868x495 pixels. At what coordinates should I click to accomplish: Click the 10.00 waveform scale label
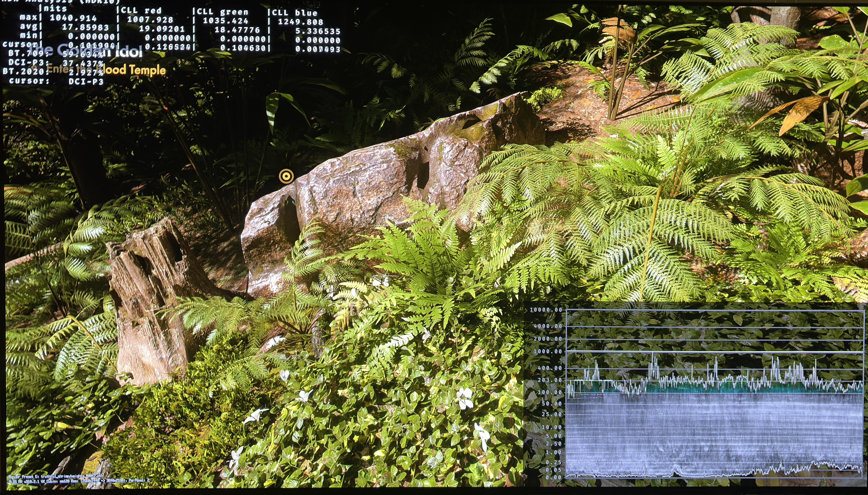tap(552, 427)
